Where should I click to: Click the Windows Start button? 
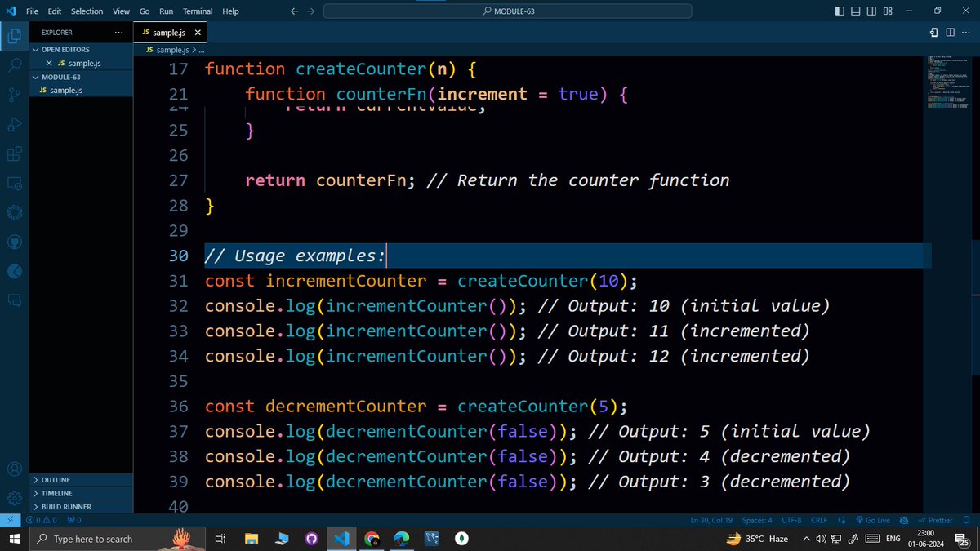click(13, 539)
